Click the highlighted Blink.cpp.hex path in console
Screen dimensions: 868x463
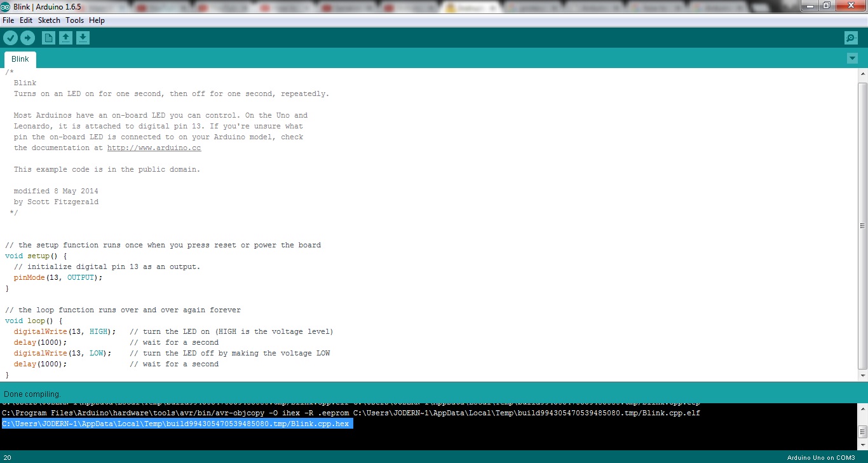[x=176, y=423]
